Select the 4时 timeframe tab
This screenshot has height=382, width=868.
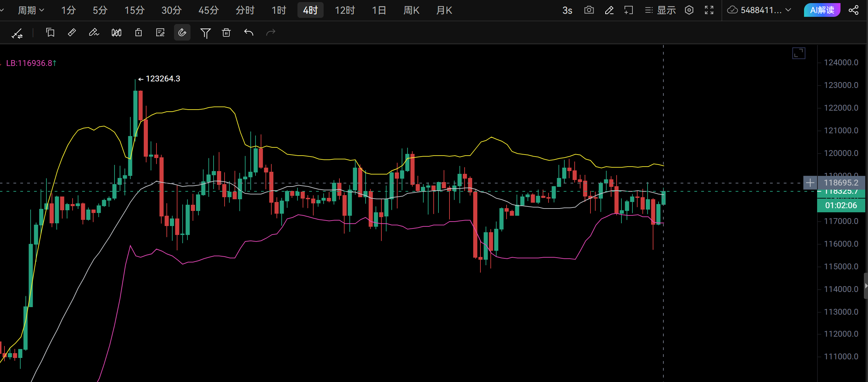tap(311, 10)
